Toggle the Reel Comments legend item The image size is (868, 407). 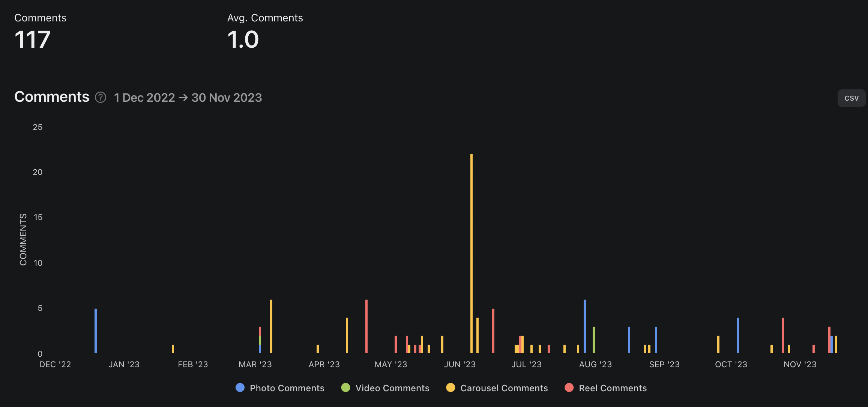click(x=613, y=388)
